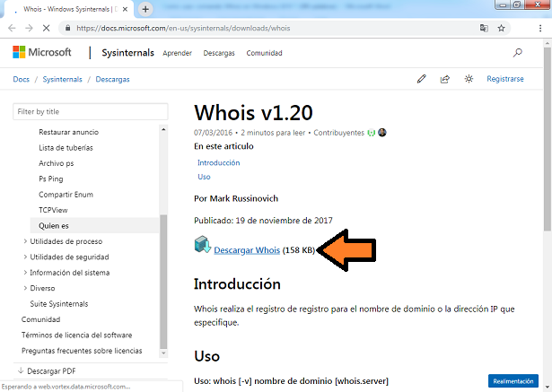552x392 pixels.
Task: Go to Sysinternals breadcrumb
Action: point(62,79)
